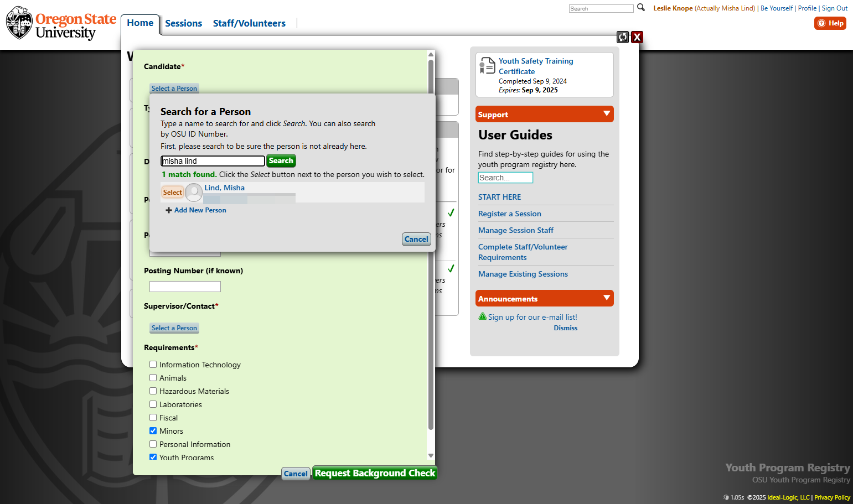The image size is (853, 504).
Task: Open Manage Session Staff guide
Action: (x=516, y=230)
